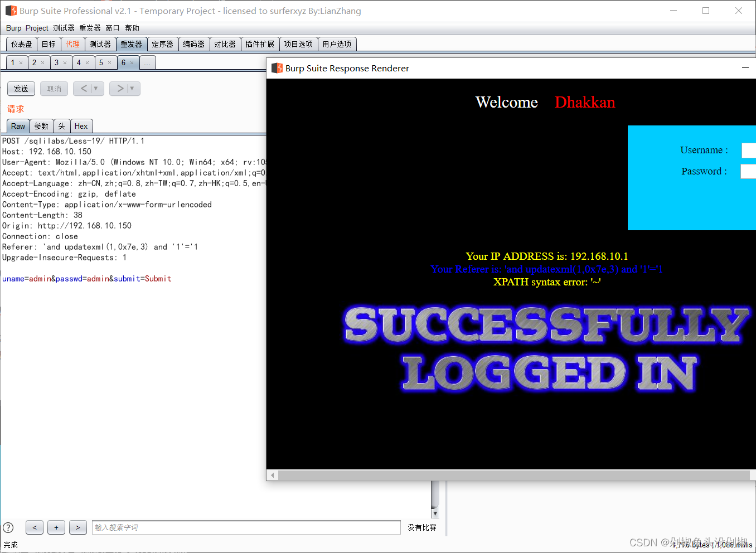Click the Password field in rendered page
The height and width of the screenshot is (553, 756).
click(748, 171)
